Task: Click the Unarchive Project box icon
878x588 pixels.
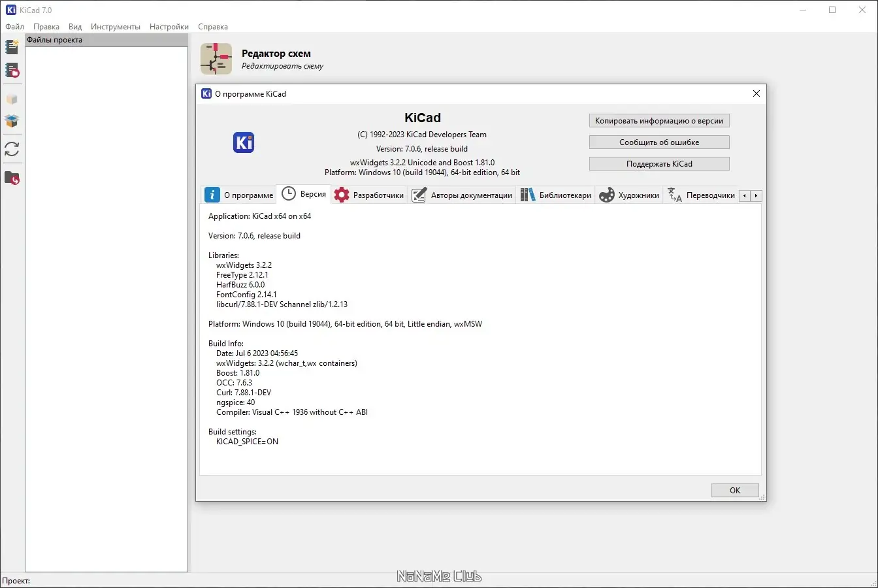Action: pyautogui.click(x=12, y=121)
